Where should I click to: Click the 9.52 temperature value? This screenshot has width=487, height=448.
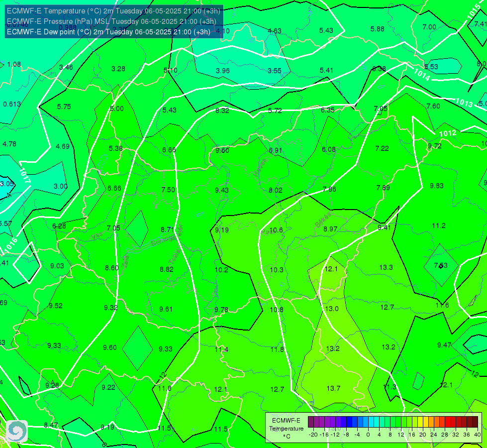point(56,306)
